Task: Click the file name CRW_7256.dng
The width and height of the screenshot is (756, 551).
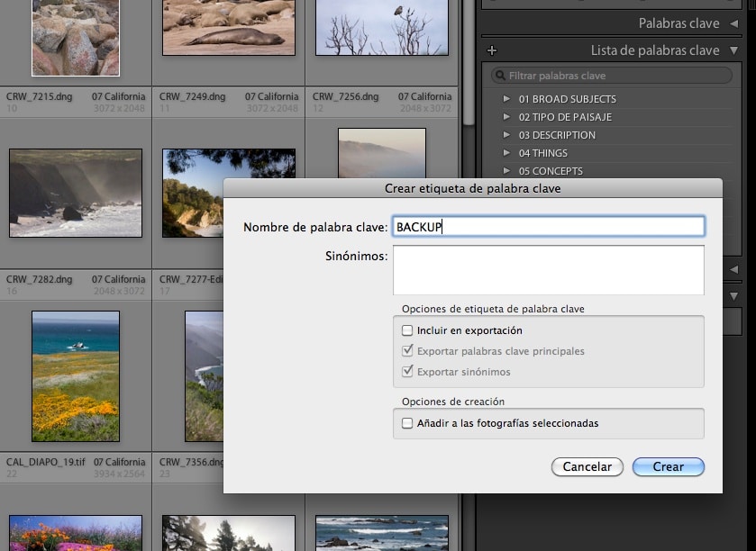Action: (345, 96)
